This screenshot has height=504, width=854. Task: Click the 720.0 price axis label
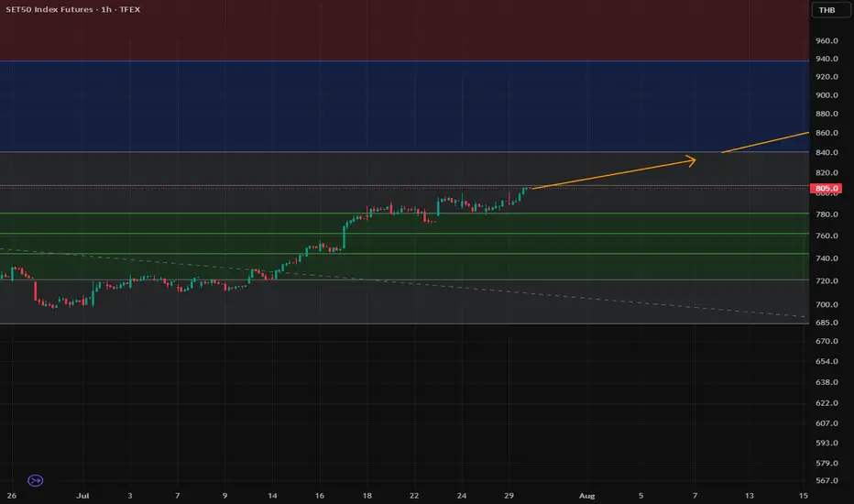(827, 281)
